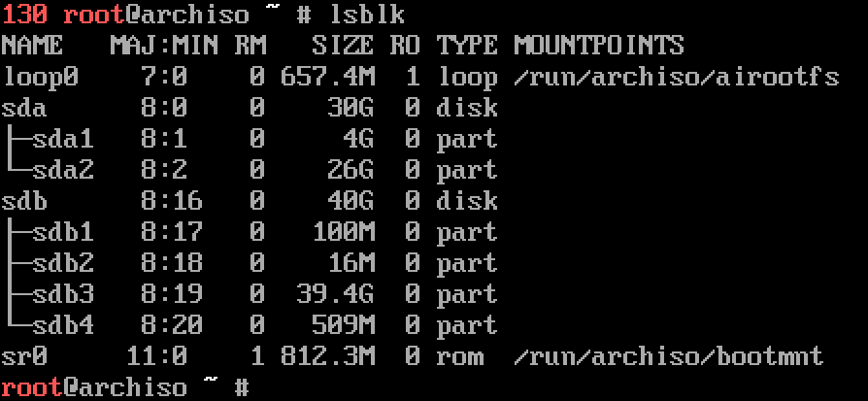This screenshot has width=868, height=401.
Task: Click the SIZE column header
Action: click(343, 46)
